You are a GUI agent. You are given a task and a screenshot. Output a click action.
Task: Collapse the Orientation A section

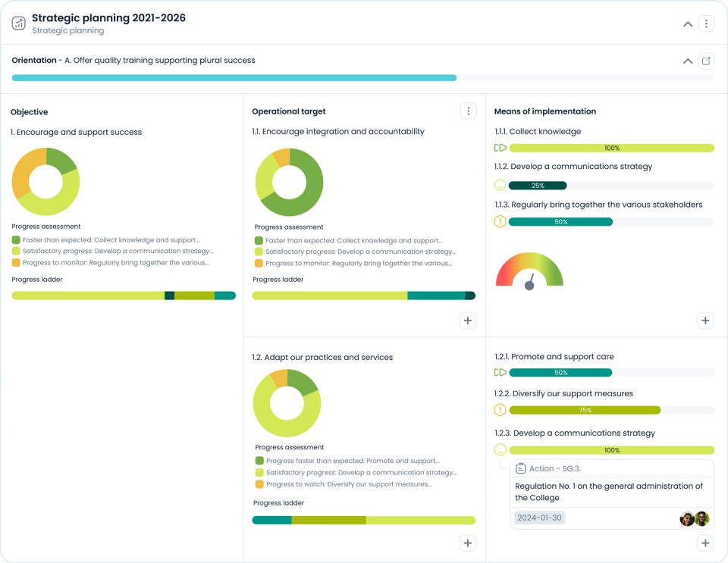point(687,61)
